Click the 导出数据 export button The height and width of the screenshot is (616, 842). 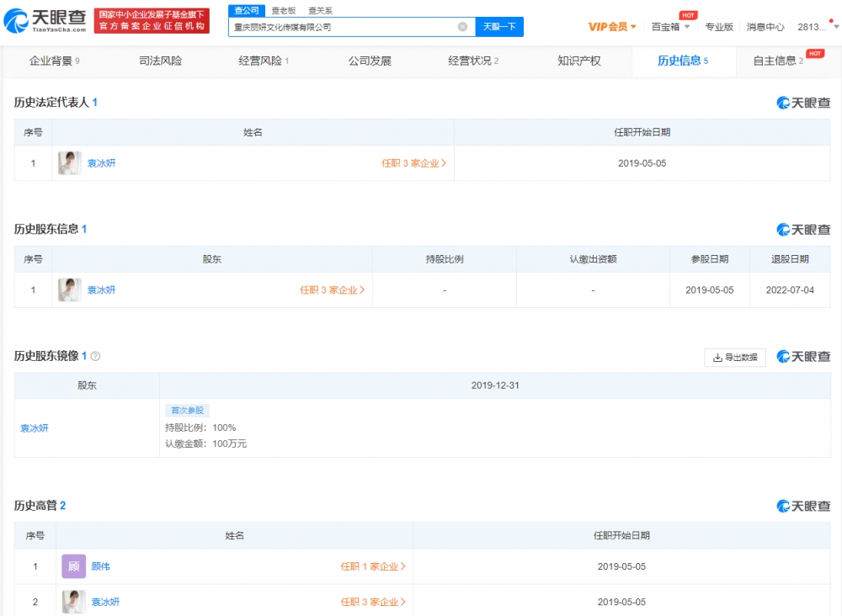point(734,357)
